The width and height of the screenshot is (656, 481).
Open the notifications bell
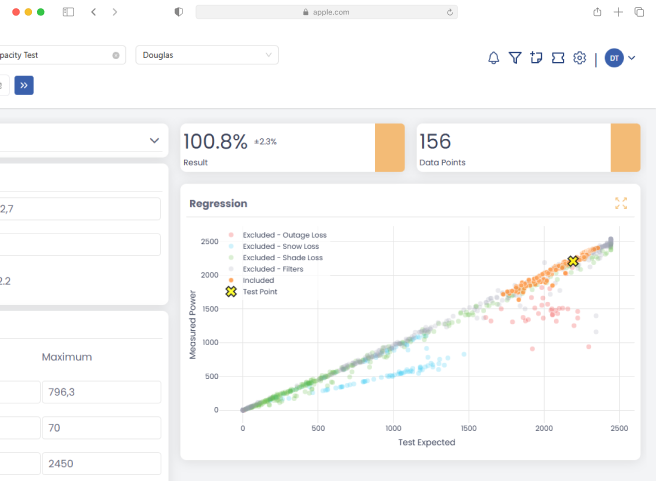(493, 58)
